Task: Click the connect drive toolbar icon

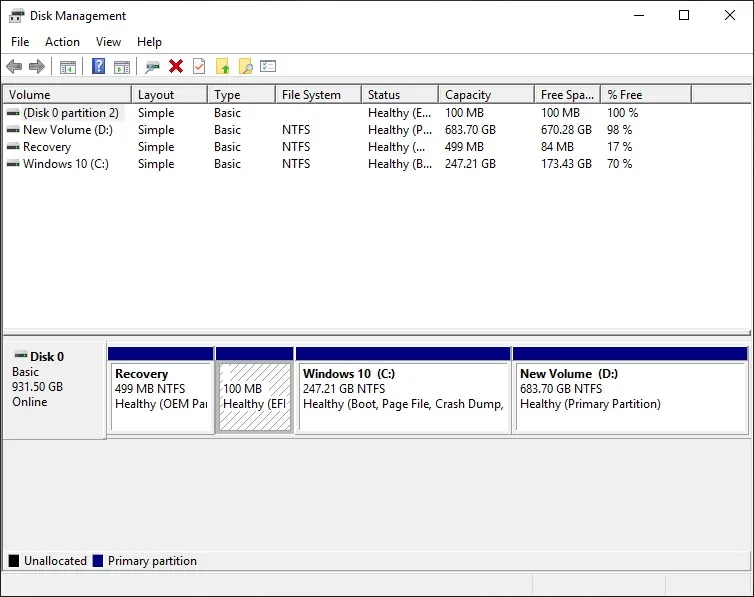Action: pyautogui.click(x=152, y=67)
